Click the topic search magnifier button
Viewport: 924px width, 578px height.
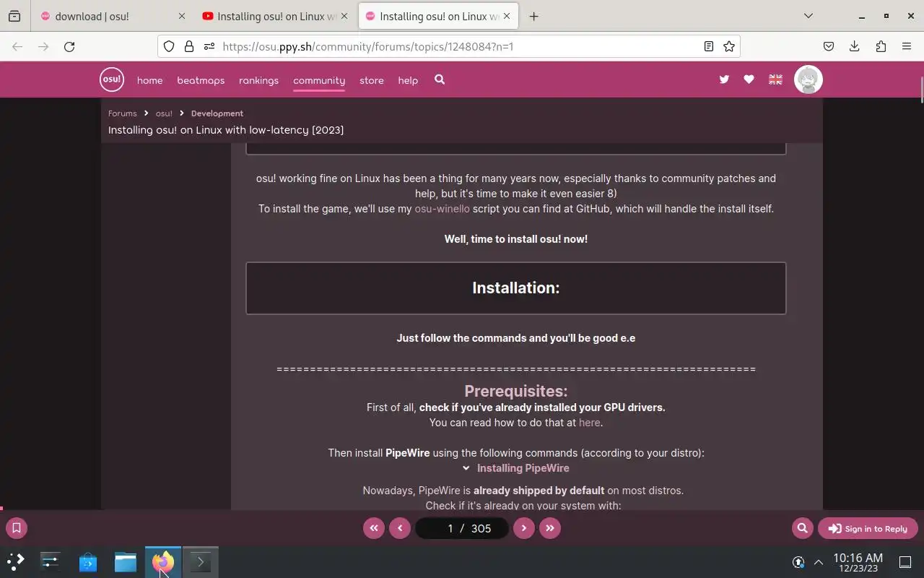pyautogui.click(x=802, y=528)
